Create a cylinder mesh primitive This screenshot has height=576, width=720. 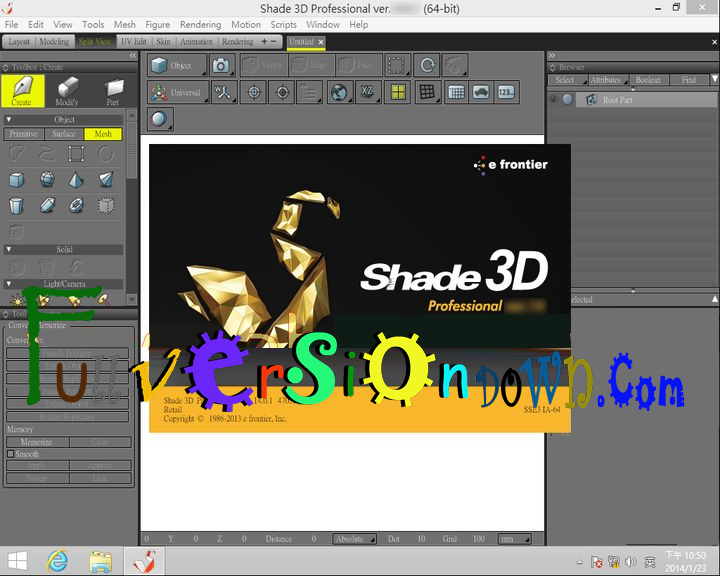click(17, 206)
